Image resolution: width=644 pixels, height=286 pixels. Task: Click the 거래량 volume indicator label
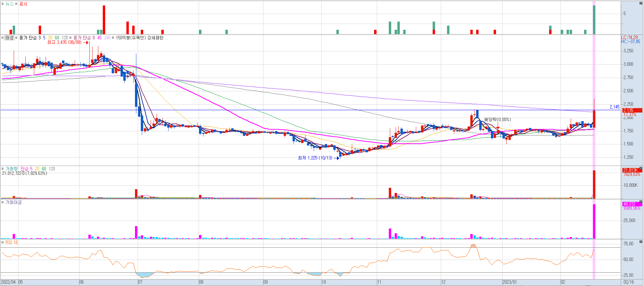click(x=12, y=169)
